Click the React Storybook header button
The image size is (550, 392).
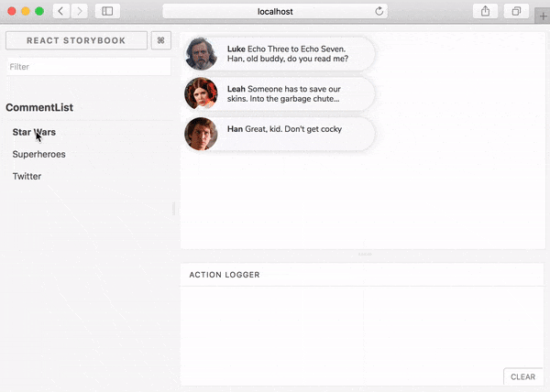pos(76,40)
